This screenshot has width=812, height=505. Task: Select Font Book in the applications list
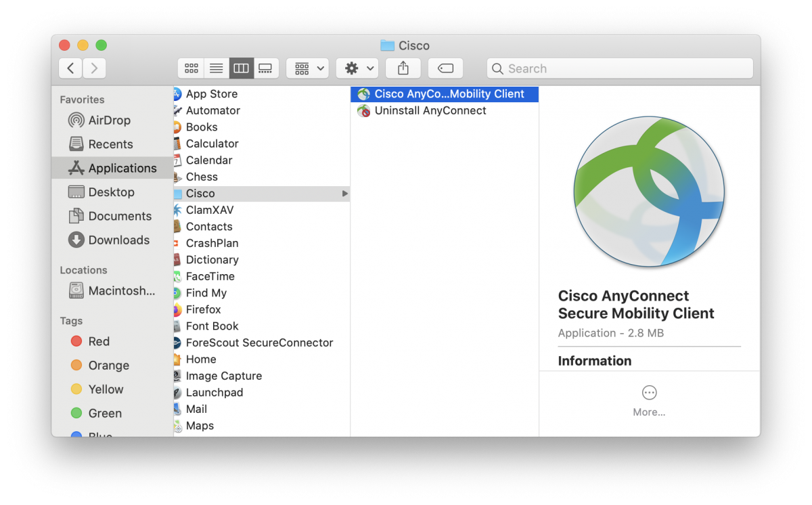pyautogui.click(x=262, y=326)
